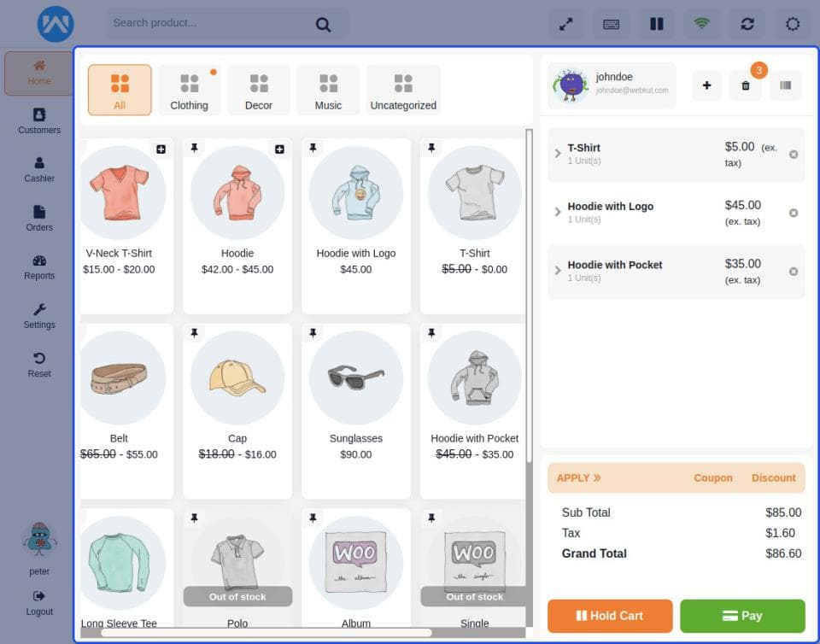Expand the APPLY coupon section
This screenshot has width=820, height=644.
click(x=578, y=477)
